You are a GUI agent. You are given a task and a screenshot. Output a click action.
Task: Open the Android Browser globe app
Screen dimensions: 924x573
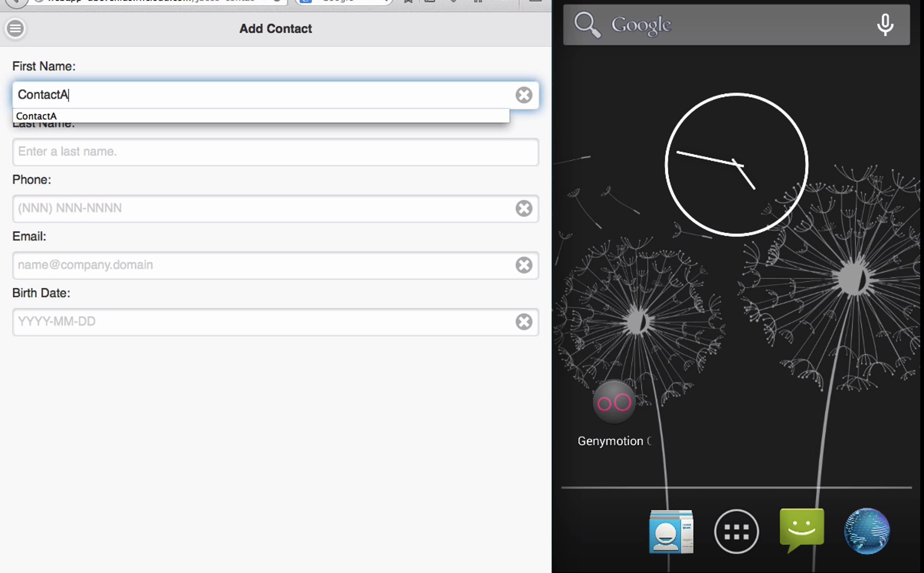[x=867, y=531]
